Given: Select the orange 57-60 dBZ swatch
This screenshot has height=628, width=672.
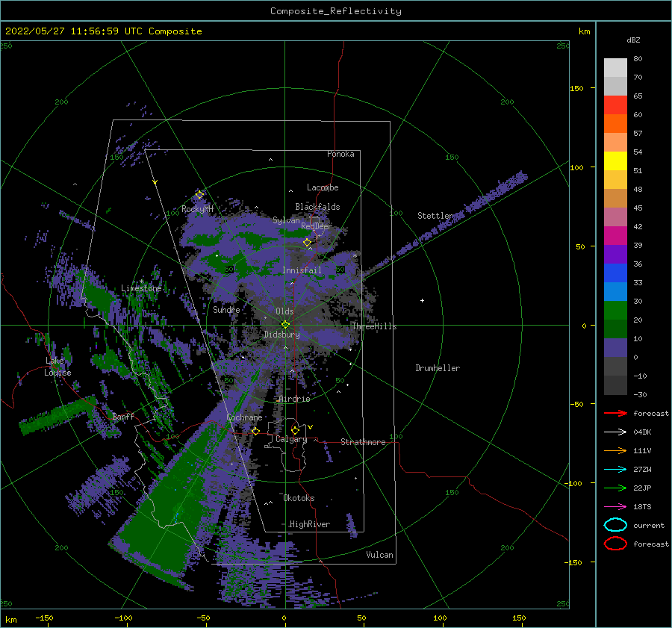Looking at the screenshot, I should (x=615, y=124).
